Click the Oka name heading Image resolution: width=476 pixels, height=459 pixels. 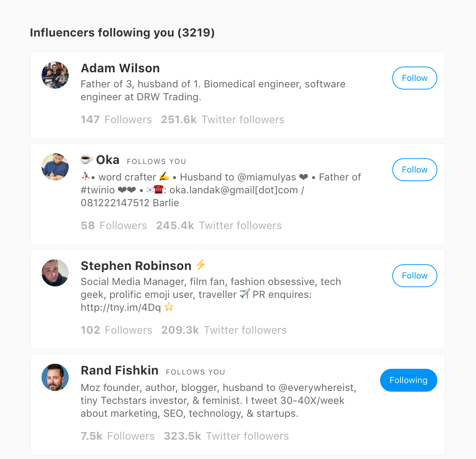(x=108, y=160)
